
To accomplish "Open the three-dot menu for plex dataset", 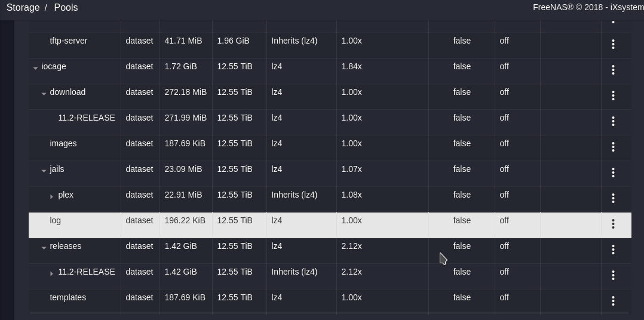I will coord(613,198).
